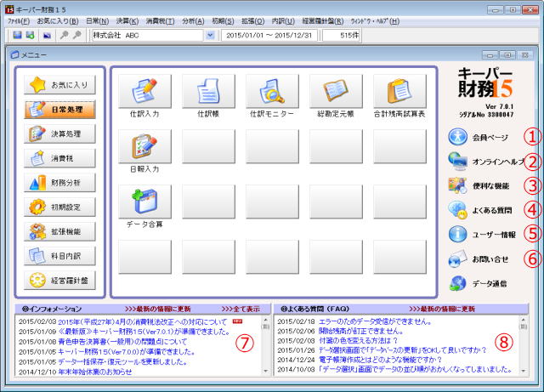
Task: Open 総勘定元帳 general ledger icon
Action: point(337,91)
